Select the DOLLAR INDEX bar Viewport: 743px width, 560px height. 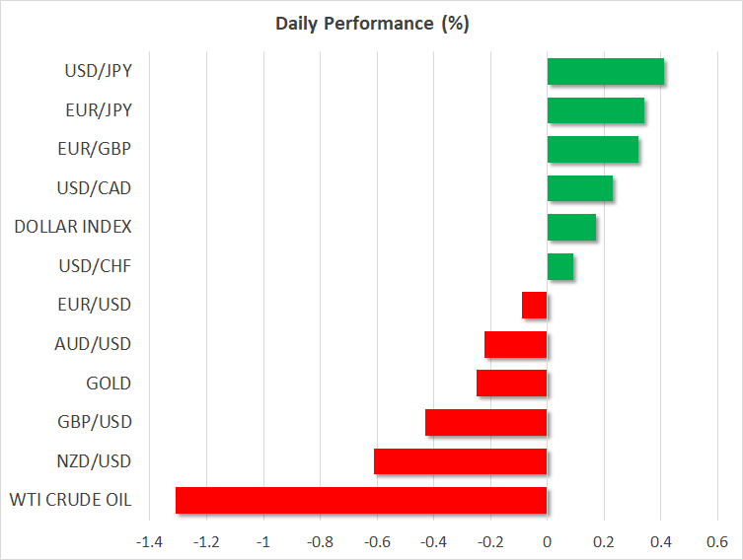571,228
